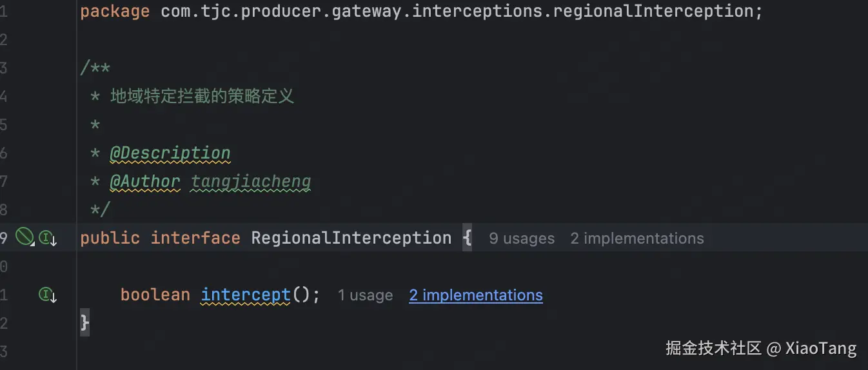Click the @Author Javadoc tag
The image size is (868, 370).
[x=145, y=181]
